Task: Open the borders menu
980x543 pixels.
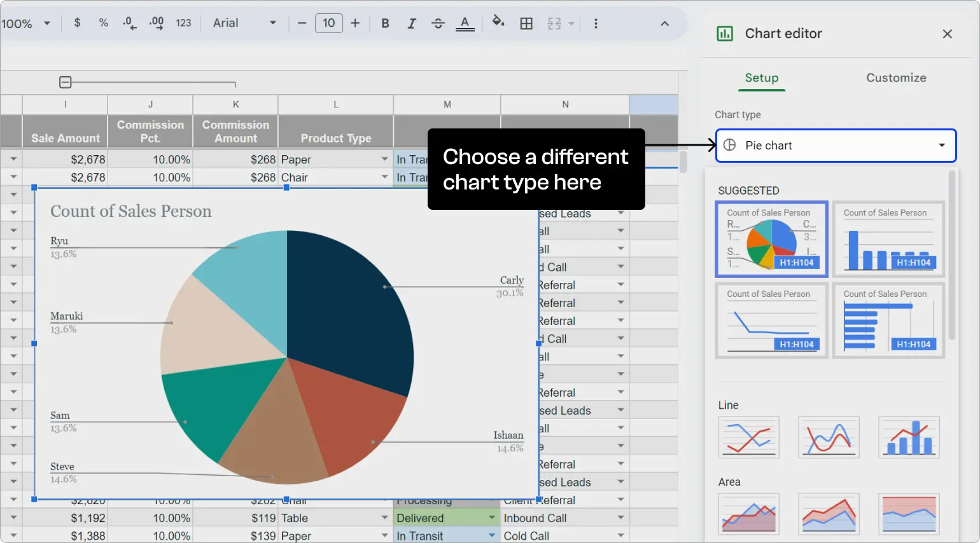Action: click(526, 24)
